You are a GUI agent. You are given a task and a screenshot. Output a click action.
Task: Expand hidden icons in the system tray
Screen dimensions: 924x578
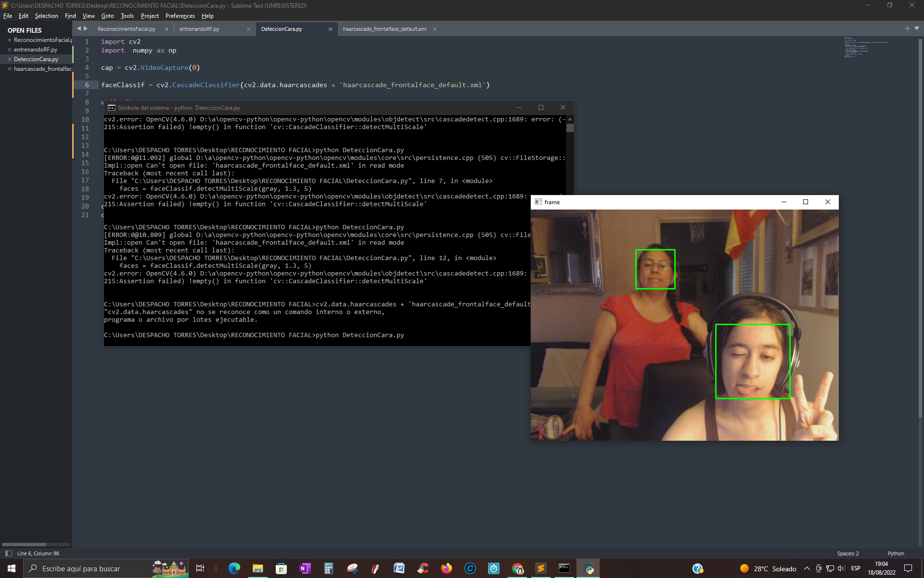pyautogui.click(x=807, y=568)
